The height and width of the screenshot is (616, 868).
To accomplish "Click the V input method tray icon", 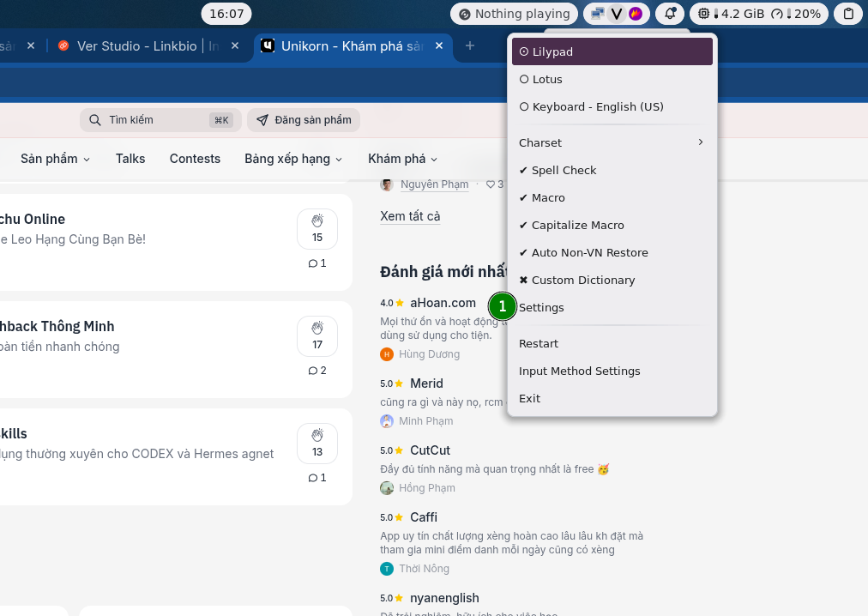I will click(616, 14).
